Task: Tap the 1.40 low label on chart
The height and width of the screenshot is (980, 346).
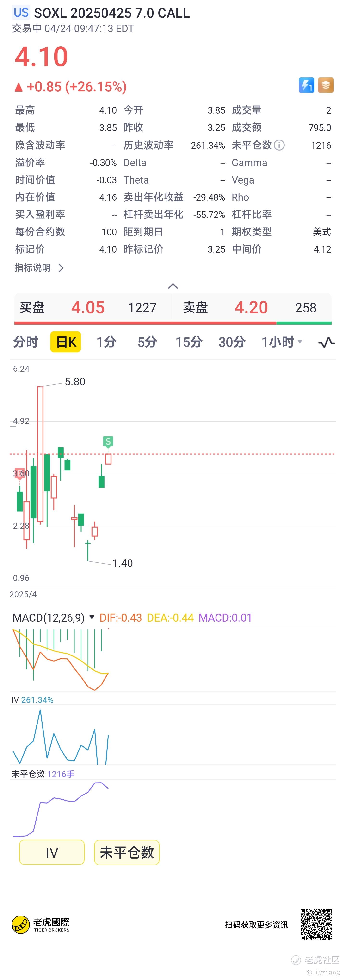Action: pyautogui.click(x=122, y=563)
